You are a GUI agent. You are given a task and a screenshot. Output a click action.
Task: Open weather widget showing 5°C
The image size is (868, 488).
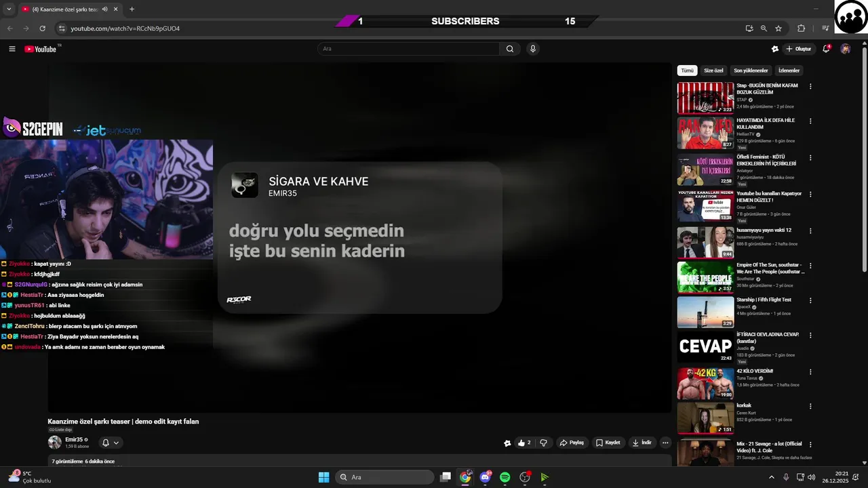coord(28,477)
